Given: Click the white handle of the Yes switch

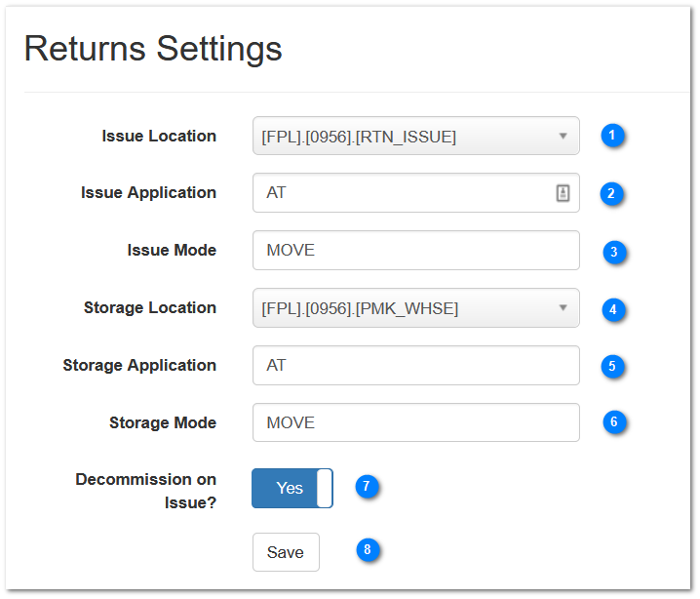Looking at the screenshot, I should [325, 488].
